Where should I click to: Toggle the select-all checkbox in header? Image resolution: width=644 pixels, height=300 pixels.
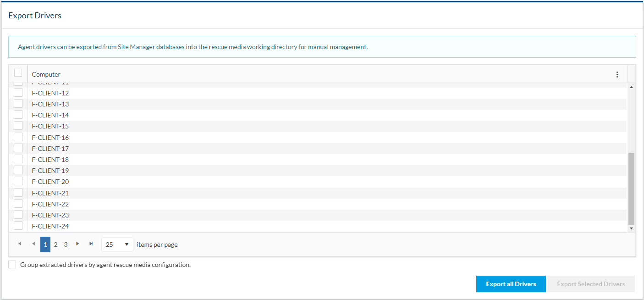pos(18,73)
